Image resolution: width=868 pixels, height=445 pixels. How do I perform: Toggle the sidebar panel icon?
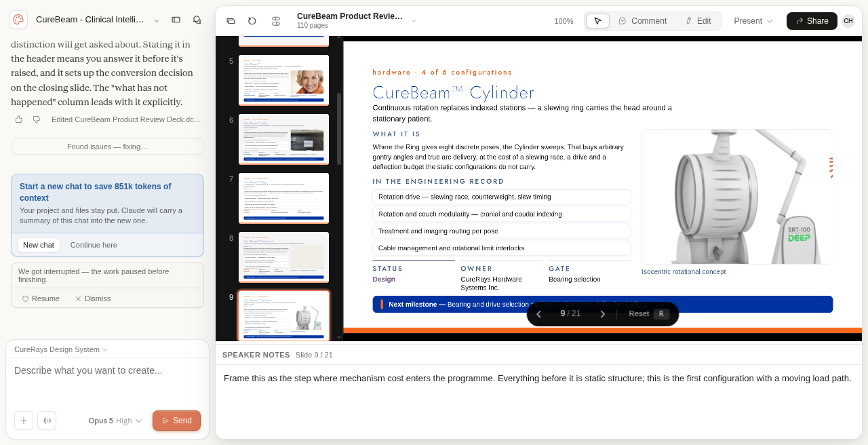click(176, 20)
